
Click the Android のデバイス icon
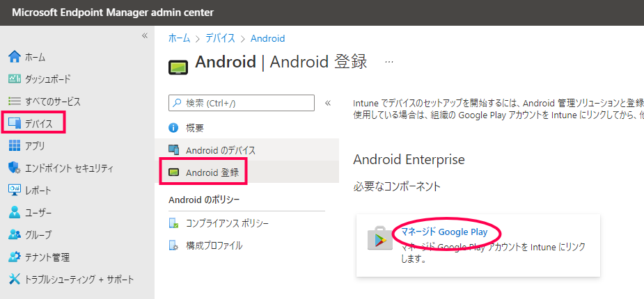pyautogui.click(x=174, y=150)
